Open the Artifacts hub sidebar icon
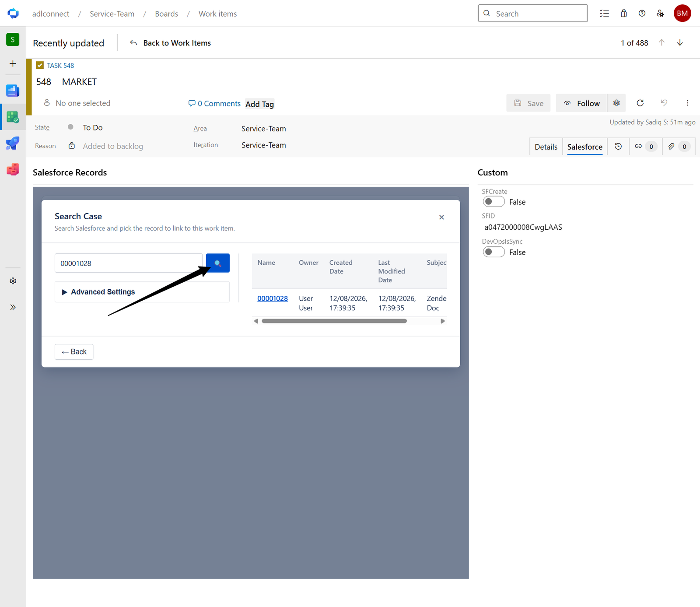 coord(13,169)
